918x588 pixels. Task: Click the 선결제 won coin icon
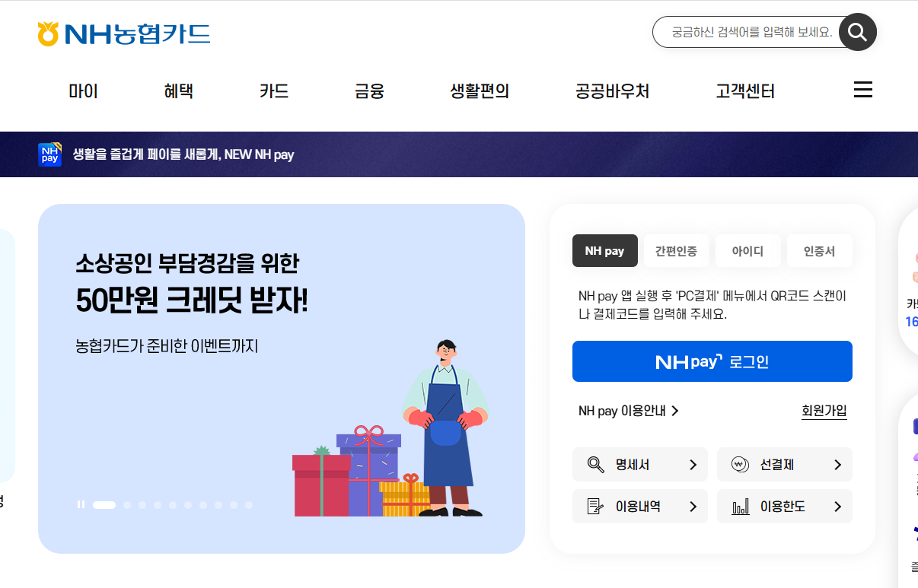click(740, 465)
